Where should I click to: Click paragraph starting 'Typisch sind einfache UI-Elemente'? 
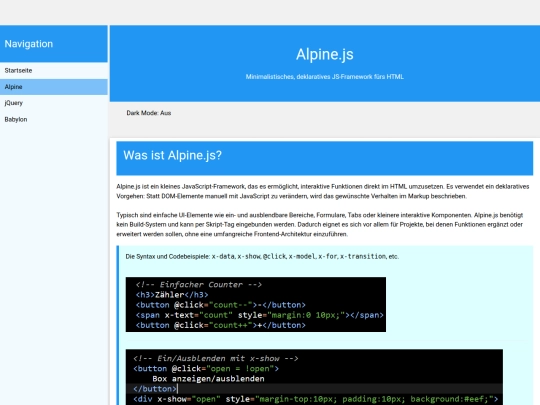click(320, 225)
